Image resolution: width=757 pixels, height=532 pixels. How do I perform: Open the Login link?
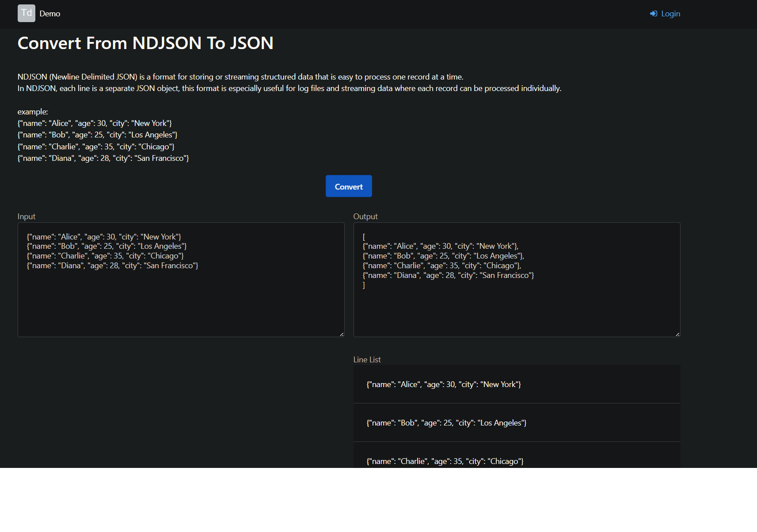pos(670,14)
